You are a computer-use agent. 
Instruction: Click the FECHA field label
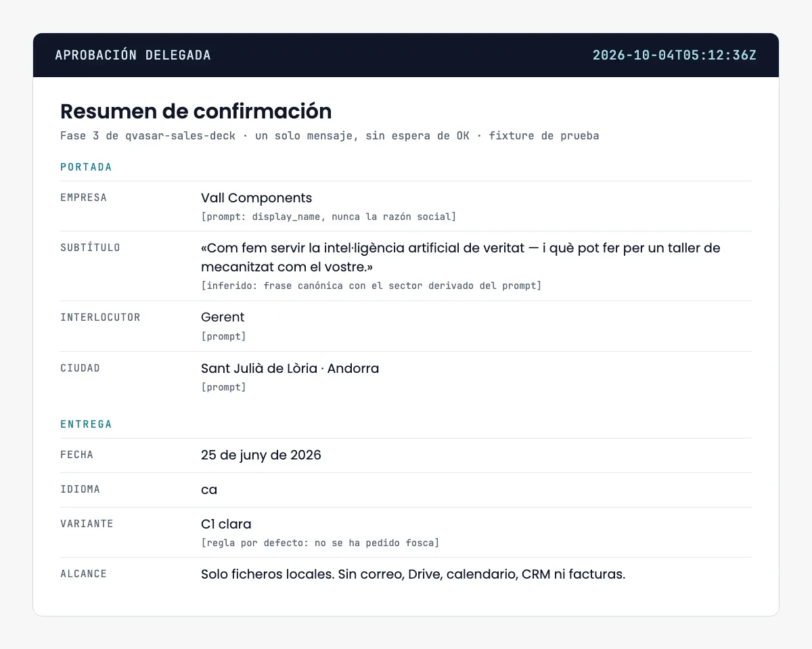tap(76, 455)
